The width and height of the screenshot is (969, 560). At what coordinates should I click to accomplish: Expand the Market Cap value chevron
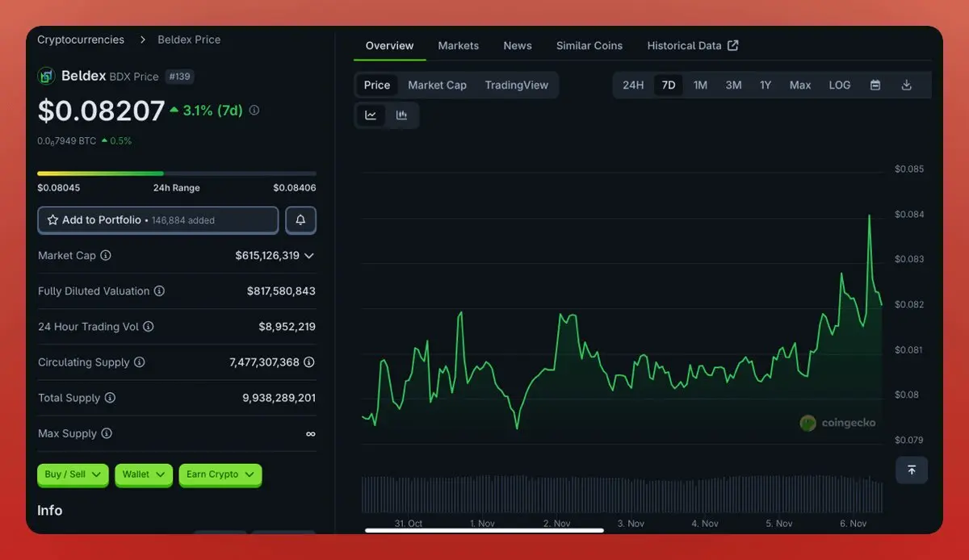[x=309, y=256]
